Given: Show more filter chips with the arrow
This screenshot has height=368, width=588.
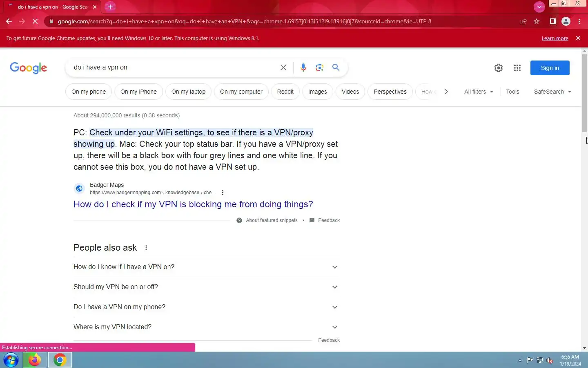Looking at the screenshot, I should point(446,92).
